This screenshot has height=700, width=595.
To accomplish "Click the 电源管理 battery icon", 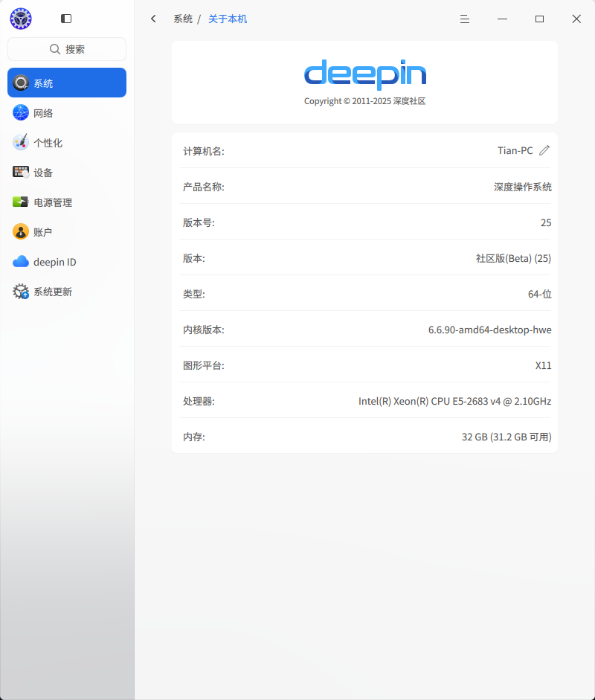I will 21,202.
